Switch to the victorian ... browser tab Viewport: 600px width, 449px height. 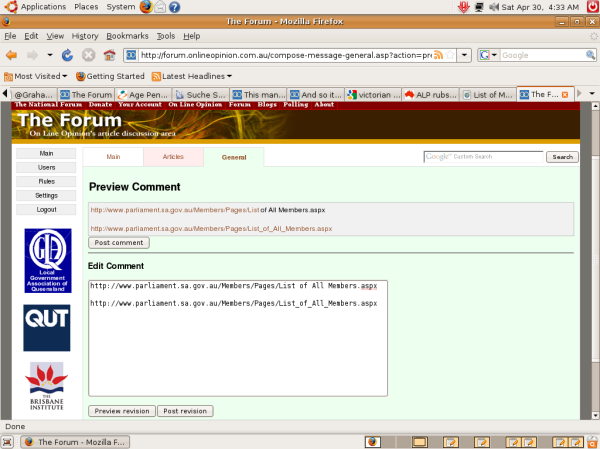(373, 95)
